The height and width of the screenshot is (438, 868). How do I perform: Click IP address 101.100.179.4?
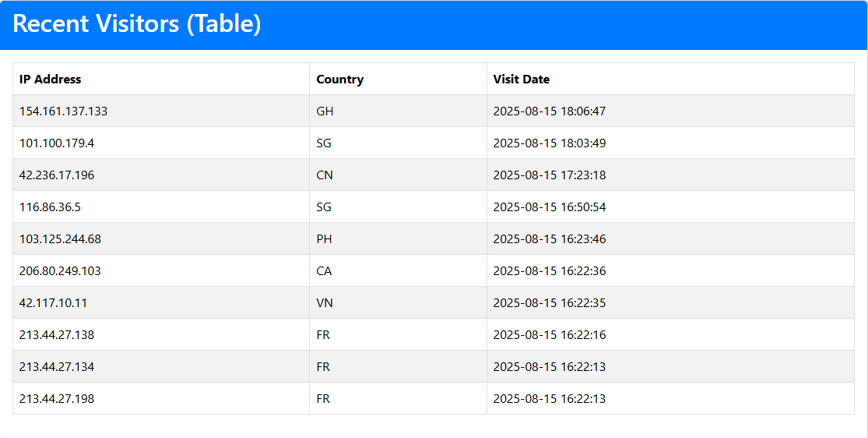click(x=57, y=143)
